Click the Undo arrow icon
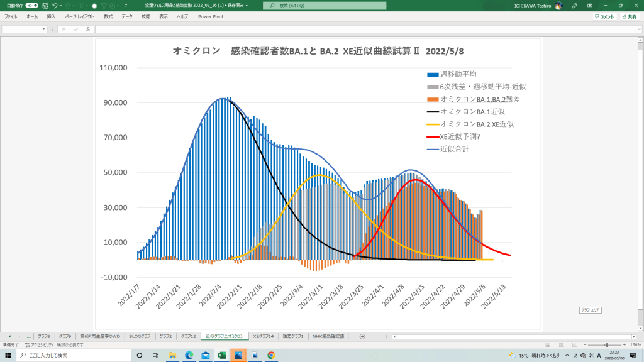This screenshot has width=644, height=362. pyautogui.click(x=55, y=5)
